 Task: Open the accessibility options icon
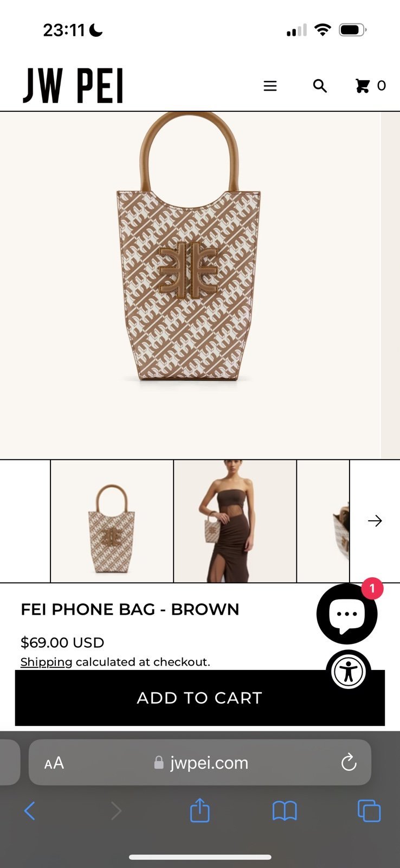(349, 672)
